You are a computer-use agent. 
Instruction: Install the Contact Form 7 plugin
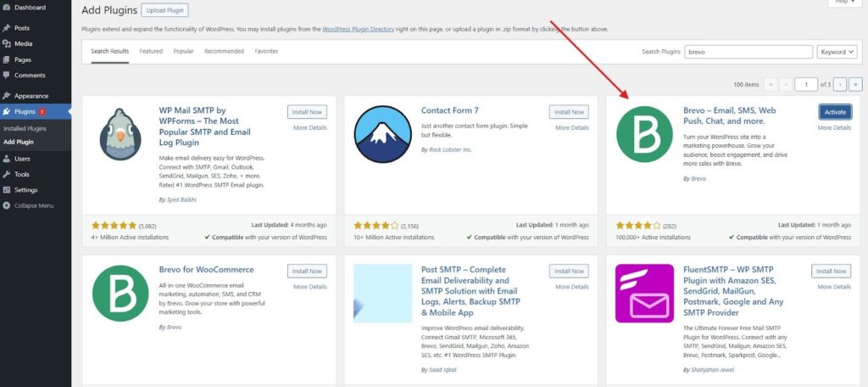pyautogui.click(x=568, y=112)
